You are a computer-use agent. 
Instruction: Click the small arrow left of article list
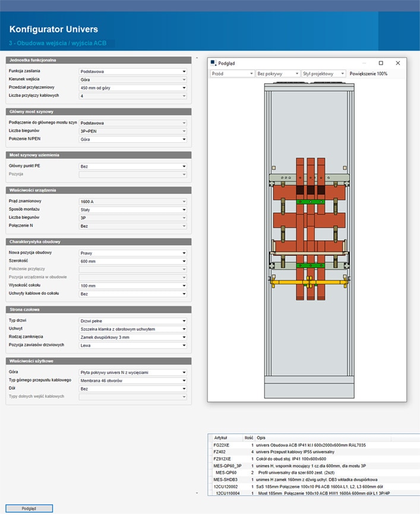[x=197, y=493]
